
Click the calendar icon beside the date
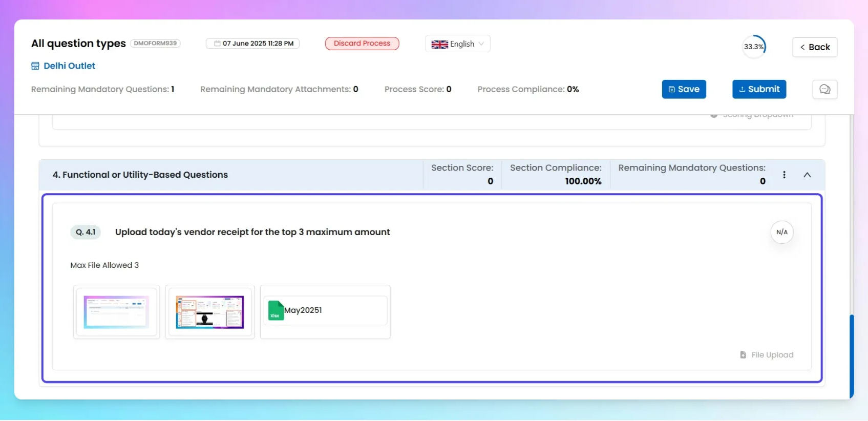(x=218, y=44)
